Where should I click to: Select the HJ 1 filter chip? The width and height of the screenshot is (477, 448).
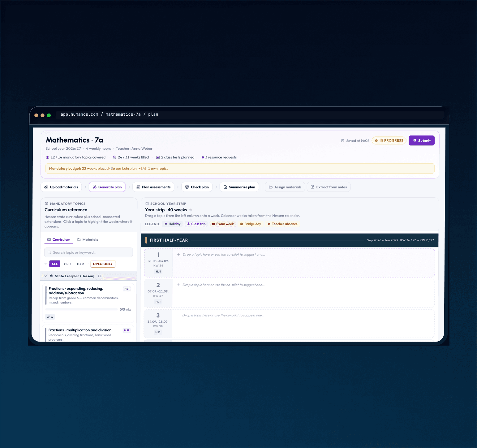pos(67,264)
